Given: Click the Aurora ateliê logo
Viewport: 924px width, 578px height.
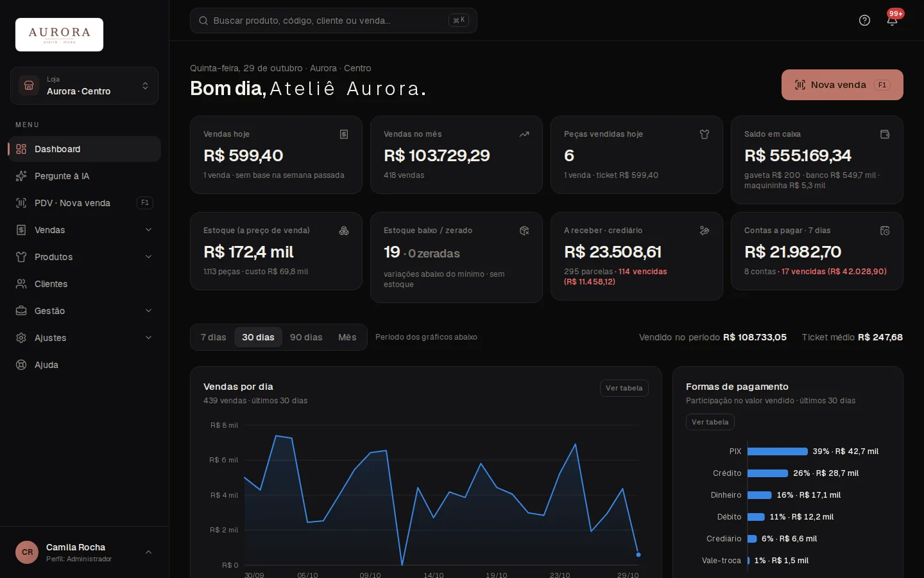Looking at the screenshot, I should pos(59,35).
